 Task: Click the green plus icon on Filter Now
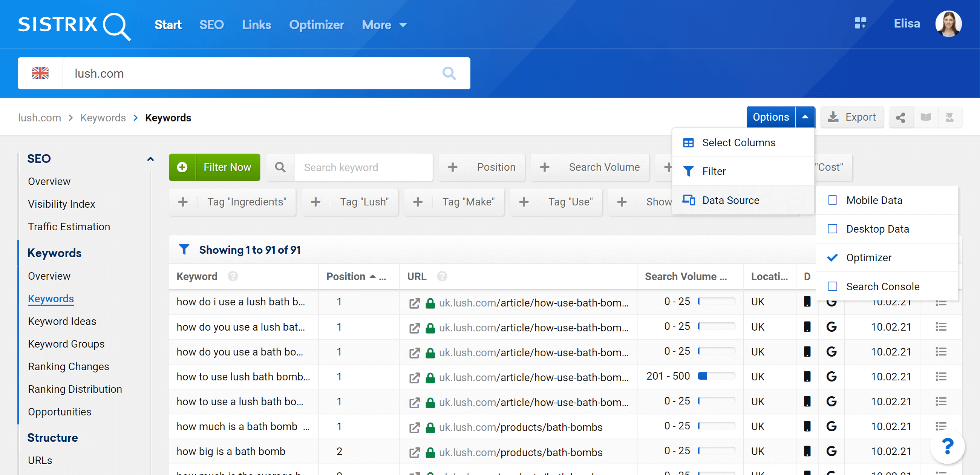[x=182, y=167]
